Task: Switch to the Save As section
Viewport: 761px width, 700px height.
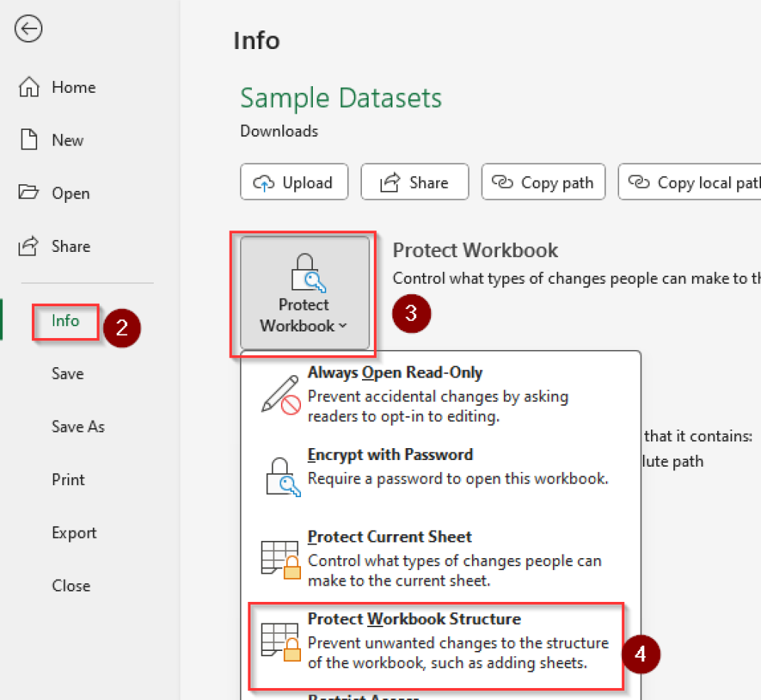Action: coord(78,427)
